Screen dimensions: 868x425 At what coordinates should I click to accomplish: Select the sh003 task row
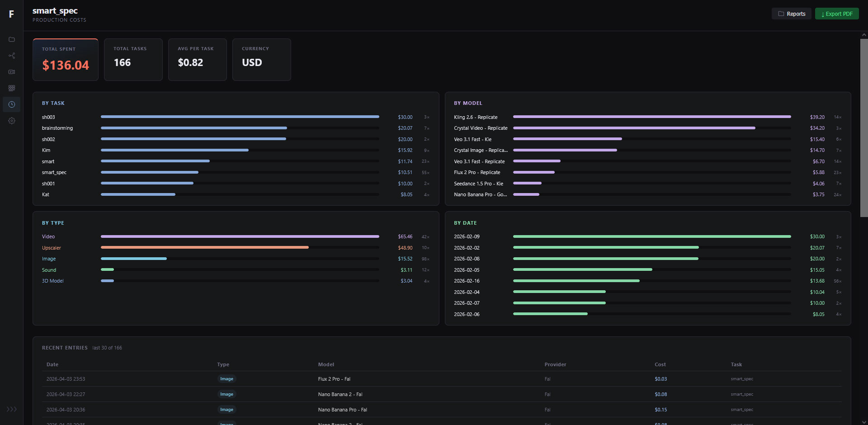coord(48,117)
